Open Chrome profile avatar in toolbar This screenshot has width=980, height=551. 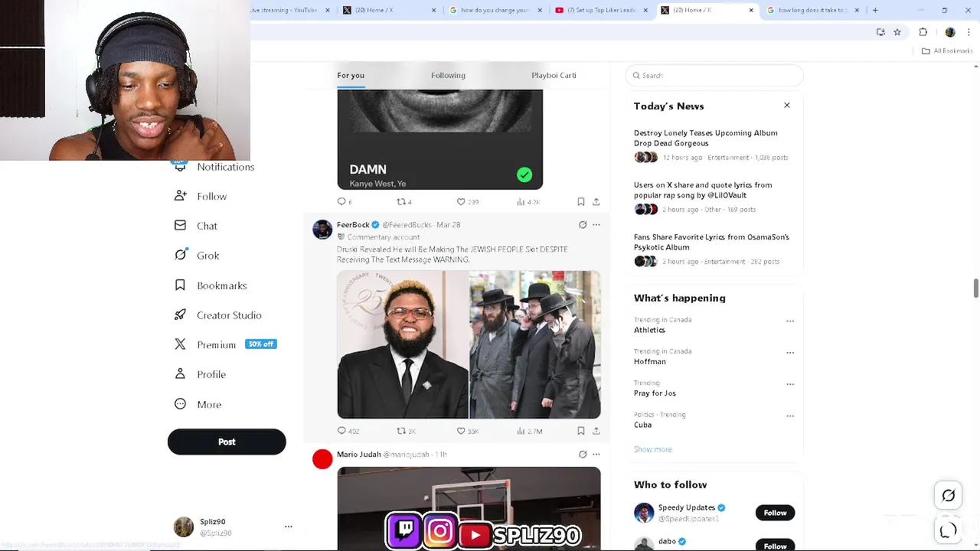950,32
